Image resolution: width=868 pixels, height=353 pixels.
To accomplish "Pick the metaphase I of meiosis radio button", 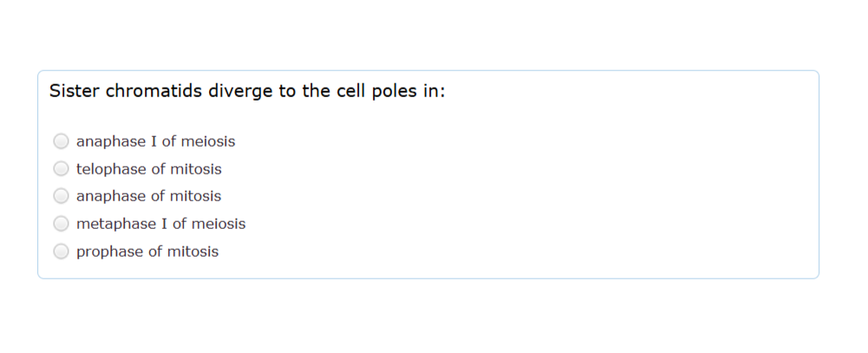I will tap(61, 224).
